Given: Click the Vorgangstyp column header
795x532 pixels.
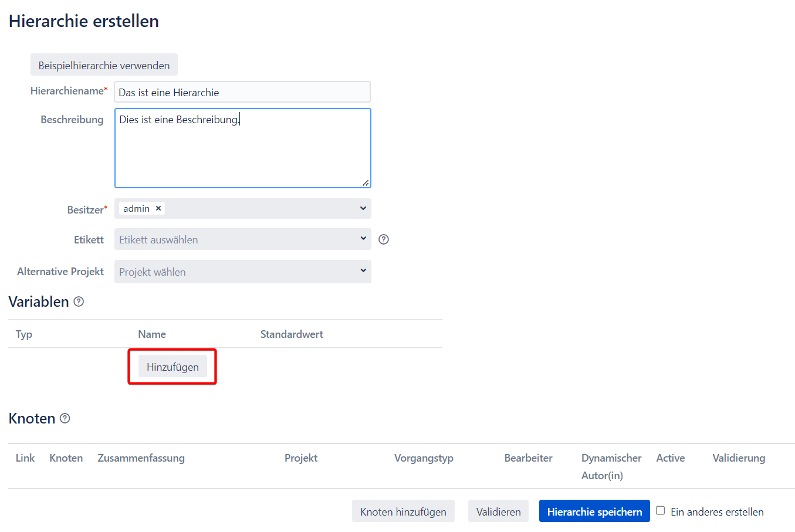Looking at the screenshot, I should pyautogui.click(x=424, y=458).
